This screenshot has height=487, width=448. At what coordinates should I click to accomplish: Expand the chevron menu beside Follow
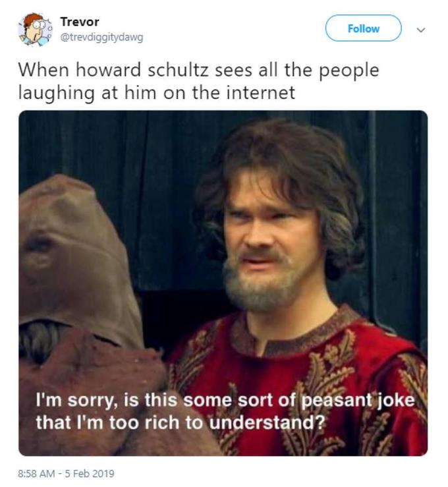pyautogui.click(x=422, y=29)
